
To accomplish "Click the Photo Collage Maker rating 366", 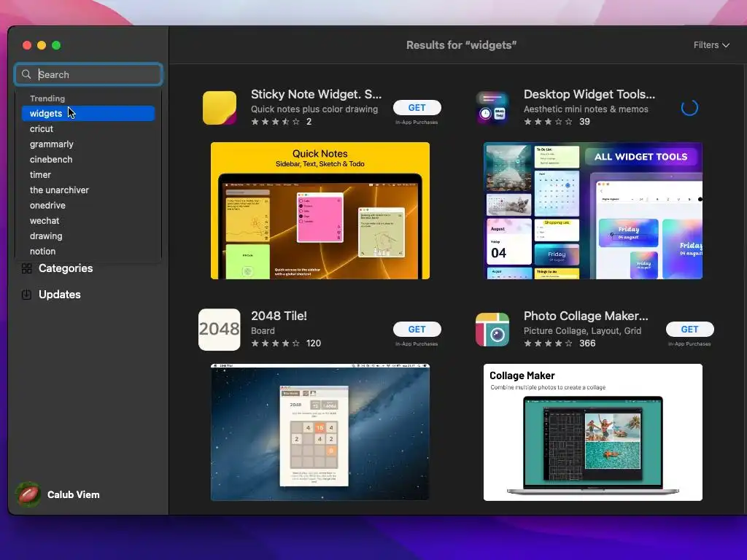I will point(560,343).
